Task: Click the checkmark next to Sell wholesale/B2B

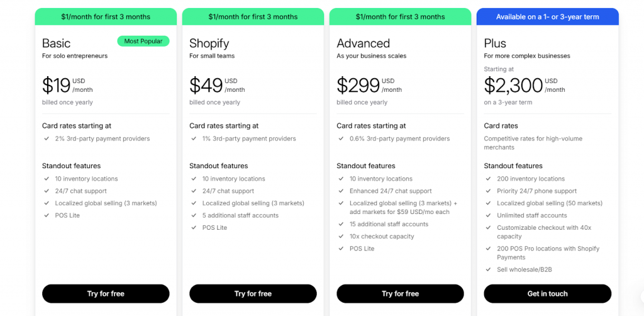Action: [x=488, y=269]
